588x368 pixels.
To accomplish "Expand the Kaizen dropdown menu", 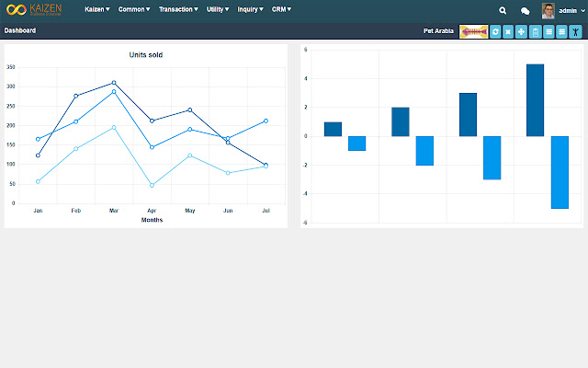I will click(x=97, y=9).
